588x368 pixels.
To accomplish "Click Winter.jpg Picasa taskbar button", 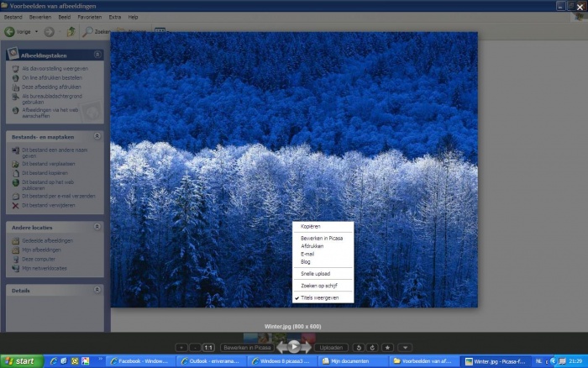I will (x=496, y=361).
